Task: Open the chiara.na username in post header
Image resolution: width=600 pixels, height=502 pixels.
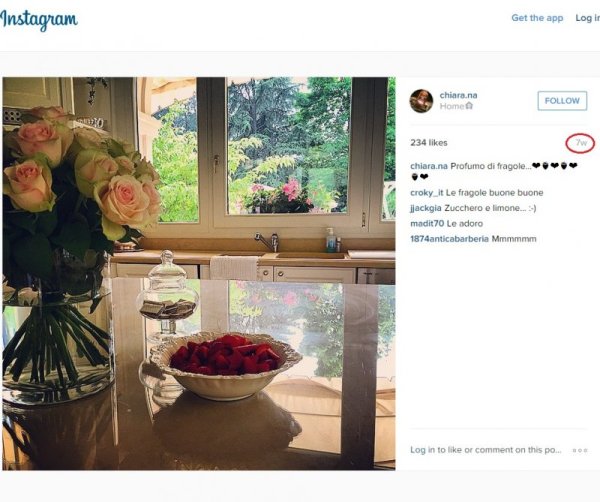Action: tap(458, 95)
